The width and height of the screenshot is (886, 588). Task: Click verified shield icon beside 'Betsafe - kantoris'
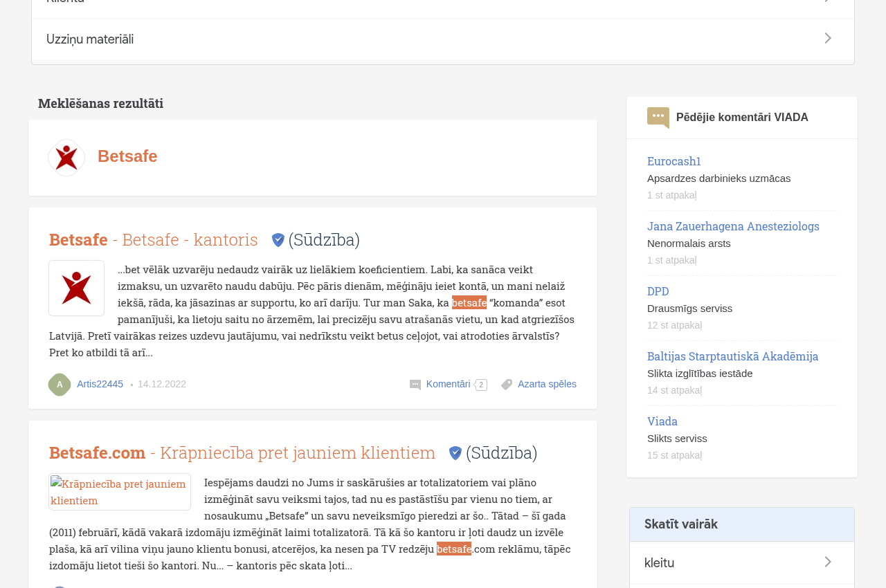(x=278, y=240)
